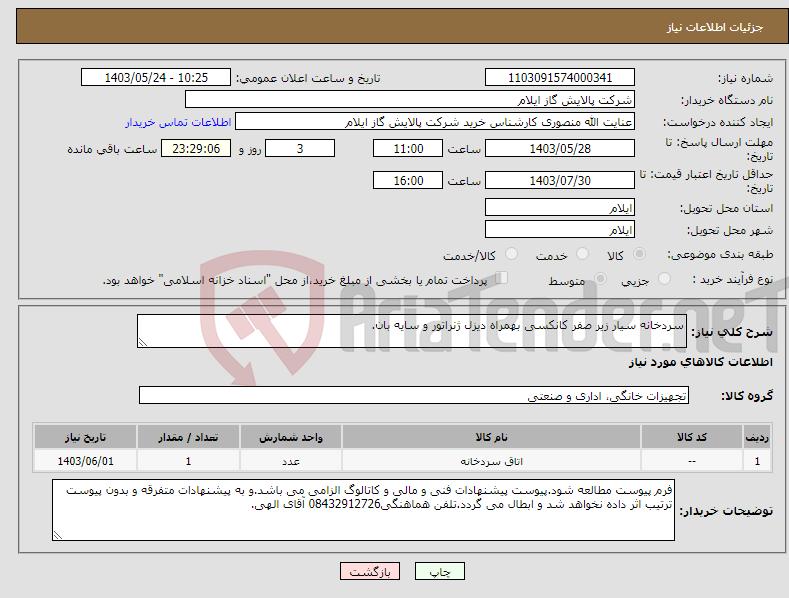789x598 pixels.
Task: Click the response time field 11:00
Action: 408,148
